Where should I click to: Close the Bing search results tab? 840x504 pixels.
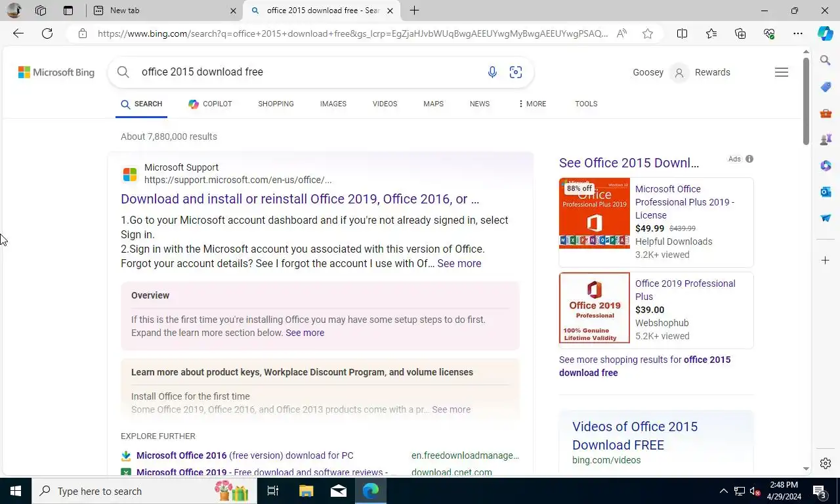[390, 10]
